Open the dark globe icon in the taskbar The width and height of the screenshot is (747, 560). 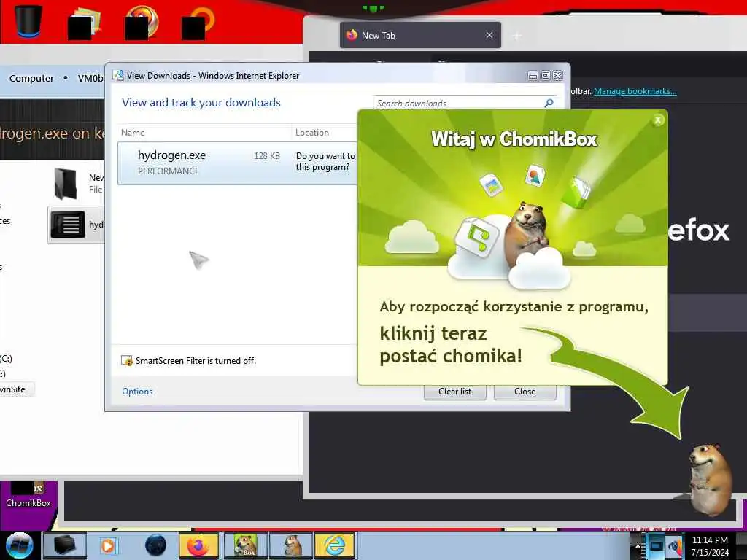(156, 545)
